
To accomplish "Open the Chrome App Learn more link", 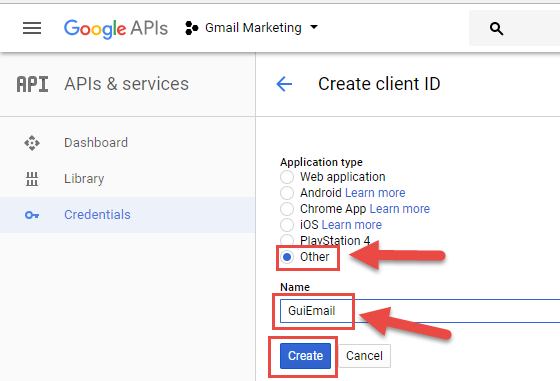I will [x=400, y=209].
